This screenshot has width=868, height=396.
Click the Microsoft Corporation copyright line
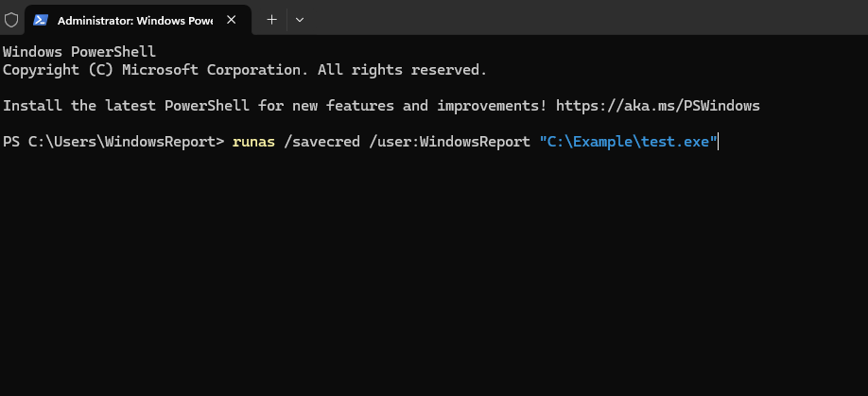[245, 70]
